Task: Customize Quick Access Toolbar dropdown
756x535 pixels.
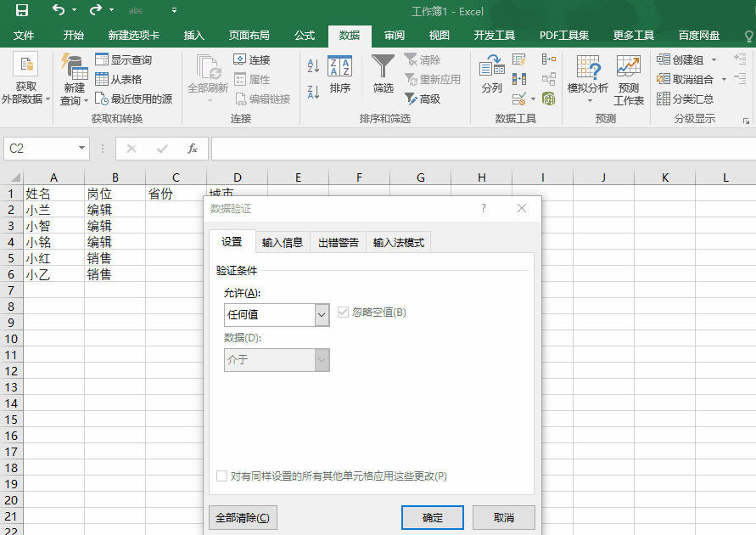Action: pos(174,9)
